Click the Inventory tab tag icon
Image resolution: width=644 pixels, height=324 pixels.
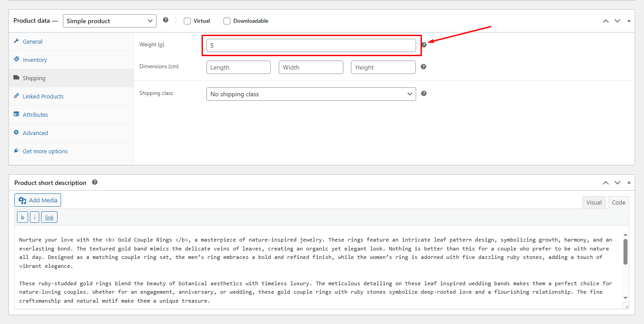(x=17, y=59)
